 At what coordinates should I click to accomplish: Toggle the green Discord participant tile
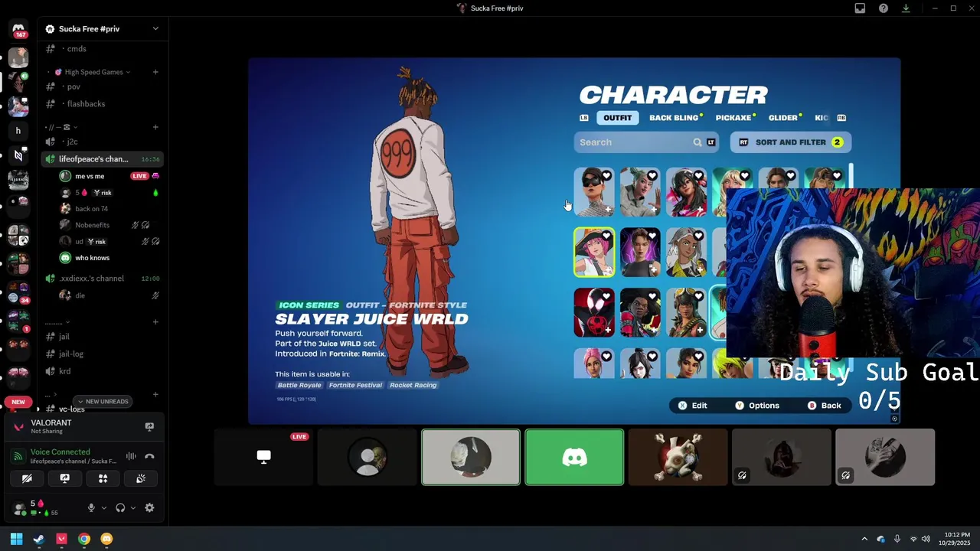pos(574,457)
